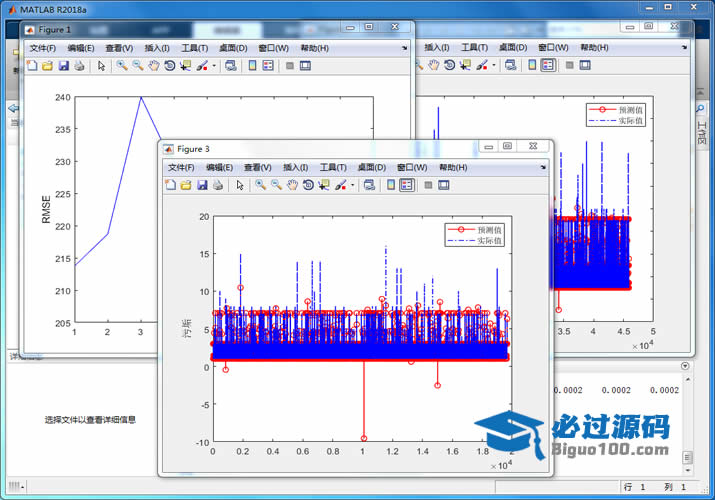Open 工具(T) menu in Figure 3
Image resolution: width=715 pixels, height=500 pixels.
[x=333, y=168]
